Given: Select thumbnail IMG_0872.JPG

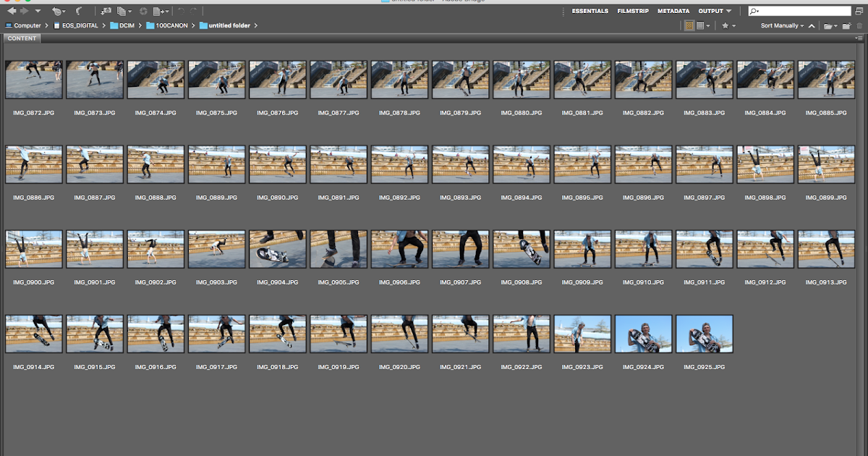Looking at the screenshot, I should [34, 80].
